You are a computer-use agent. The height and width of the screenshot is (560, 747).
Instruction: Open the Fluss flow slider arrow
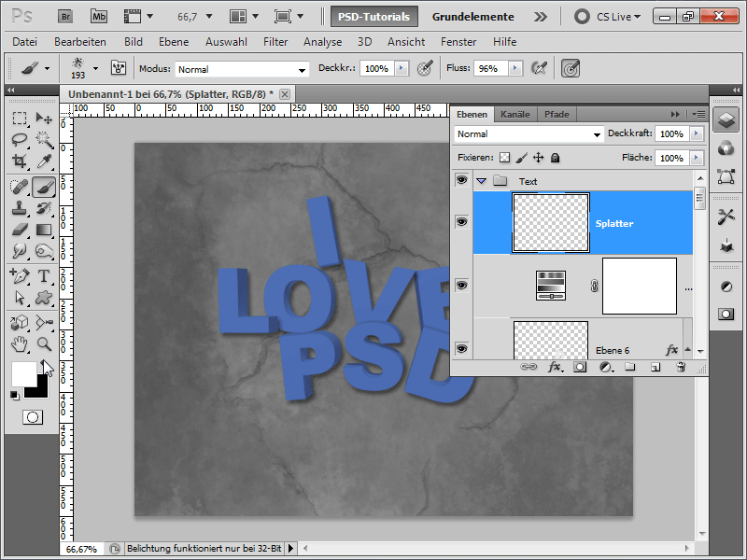click(515, 68)
